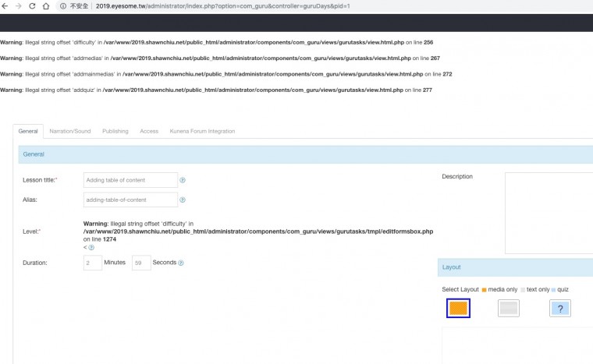Open the help icon next to Lesson title

183,180
